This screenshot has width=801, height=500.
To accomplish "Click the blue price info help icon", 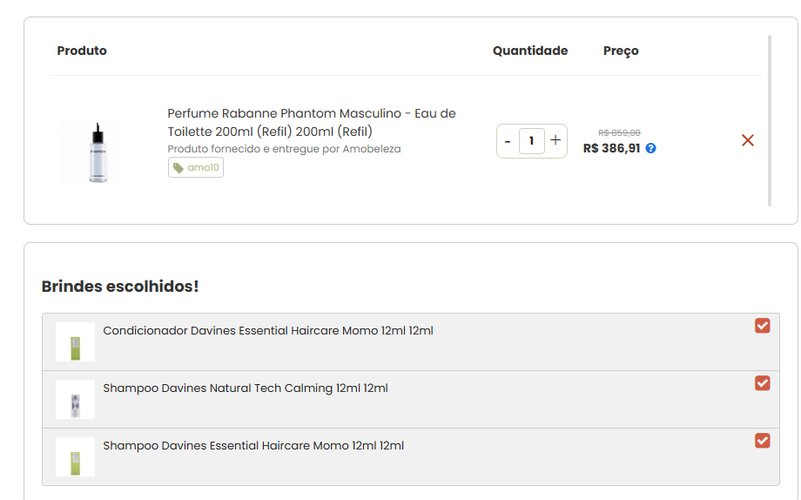I will coord(651,148).
